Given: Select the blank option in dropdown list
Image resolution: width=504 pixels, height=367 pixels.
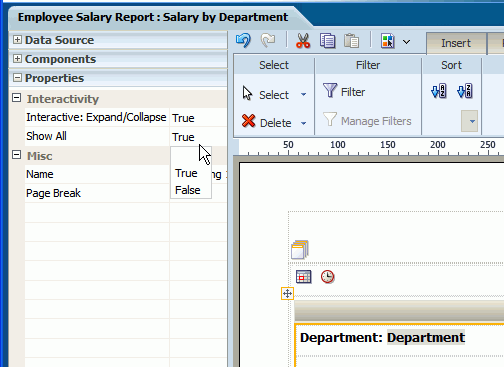Looking at the screenshot, I should (x=191, y=157).
